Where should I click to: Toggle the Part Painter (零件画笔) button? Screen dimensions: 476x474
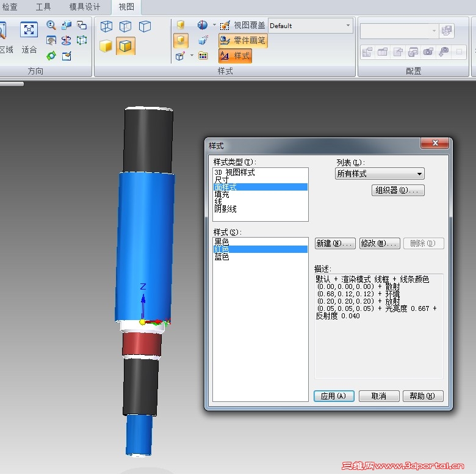[242, 40]
